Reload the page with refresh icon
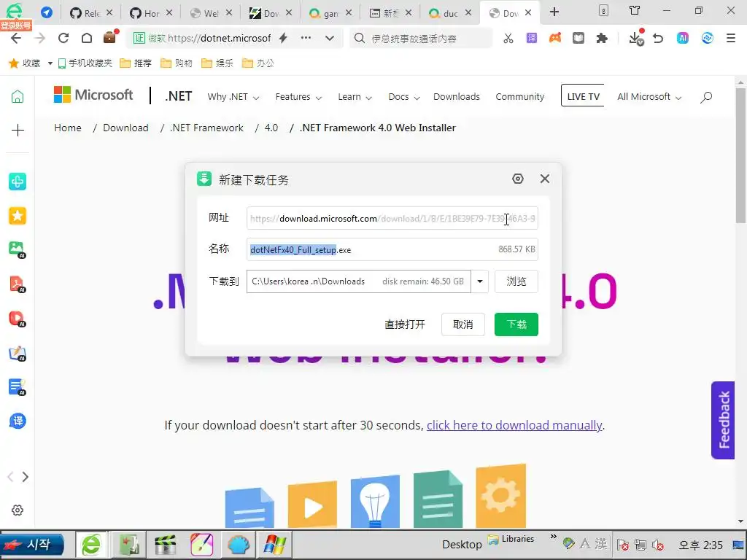747x560 pixels. [63, 38]
